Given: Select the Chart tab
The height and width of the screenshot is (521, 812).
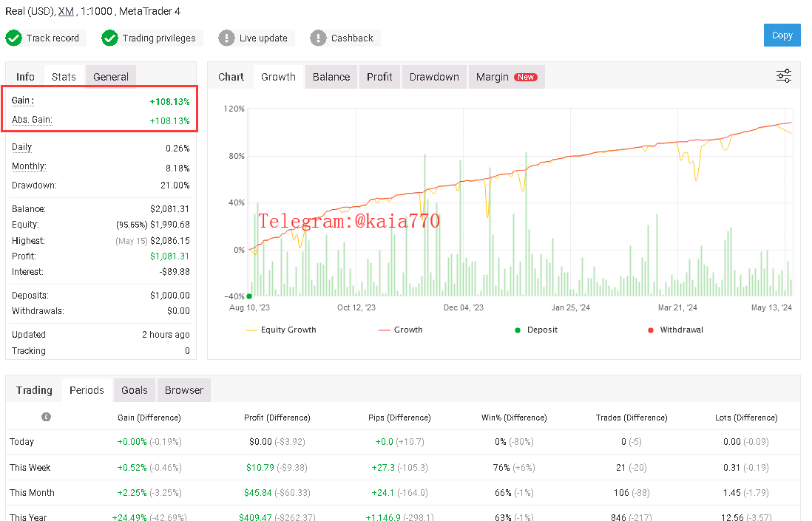Looking at the screenshot, I should (x=231, y=77).
